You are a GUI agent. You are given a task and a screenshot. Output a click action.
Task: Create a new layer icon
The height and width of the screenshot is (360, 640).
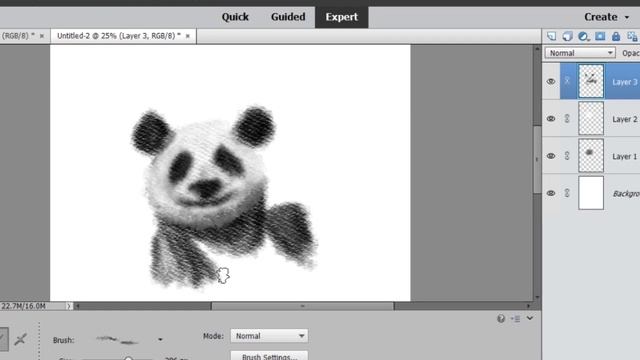551,36
